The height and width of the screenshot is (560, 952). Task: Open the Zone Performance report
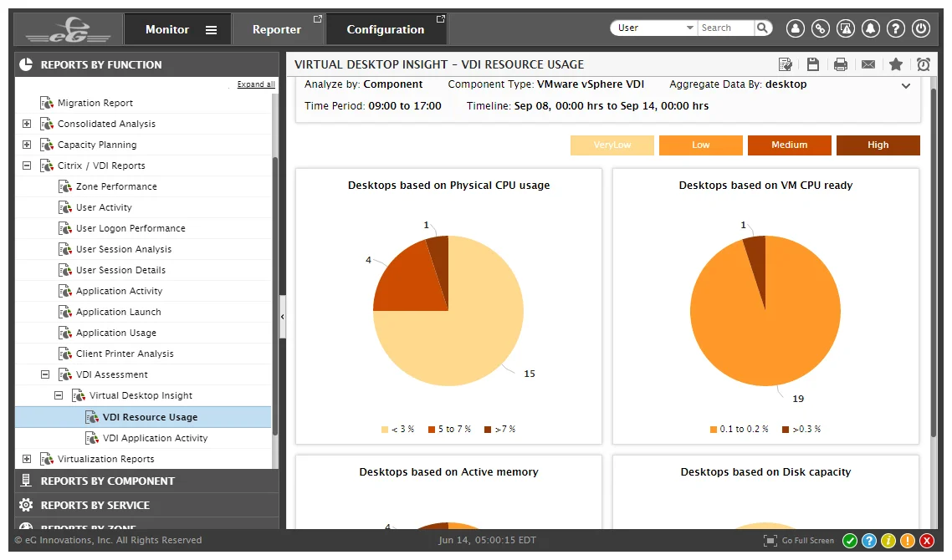[116, 186]
